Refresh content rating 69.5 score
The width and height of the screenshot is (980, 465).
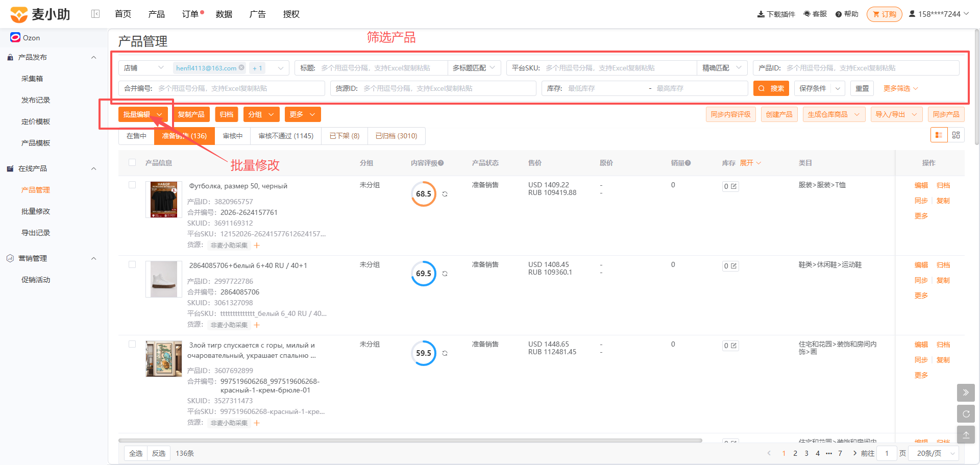click(x=445, y=274)
